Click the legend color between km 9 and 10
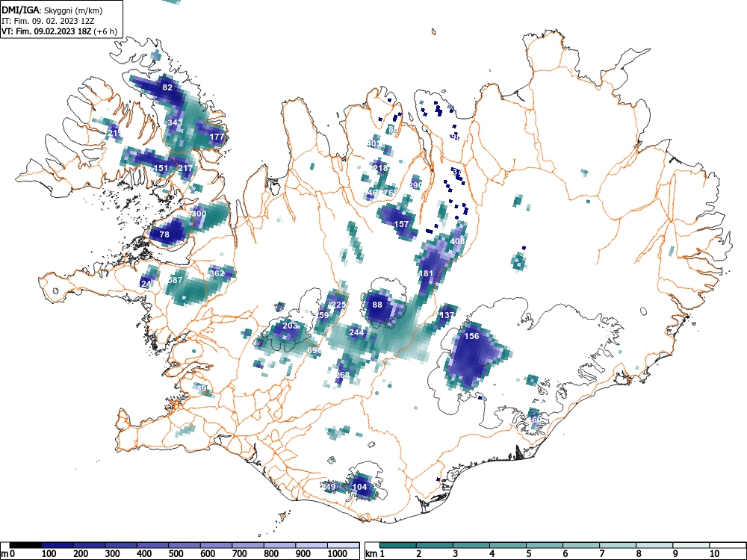The height and width of the screenshot is (560, 747). [691, 545]
